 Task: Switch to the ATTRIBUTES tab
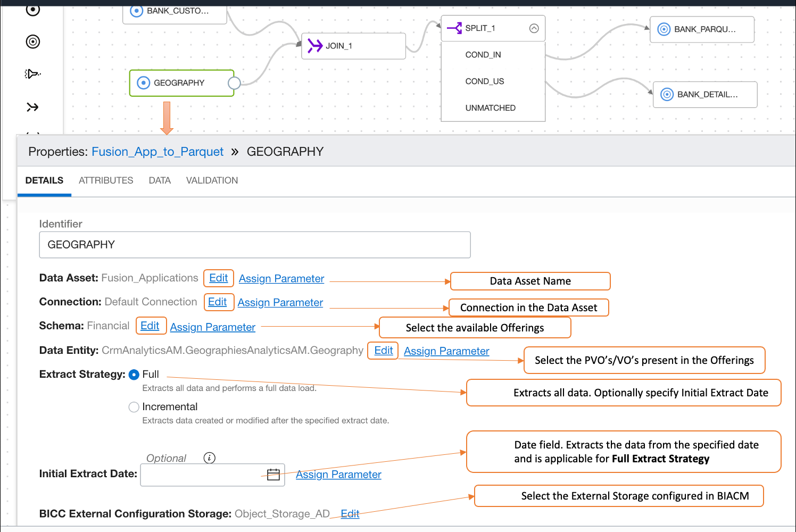coord(105,180)
